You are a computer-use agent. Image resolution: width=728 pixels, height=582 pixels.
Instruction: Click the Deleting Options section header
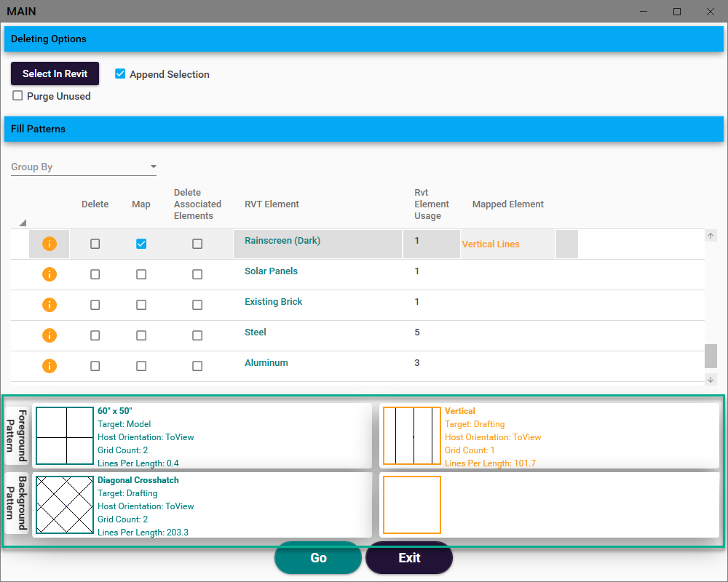[x=363, y=39]
